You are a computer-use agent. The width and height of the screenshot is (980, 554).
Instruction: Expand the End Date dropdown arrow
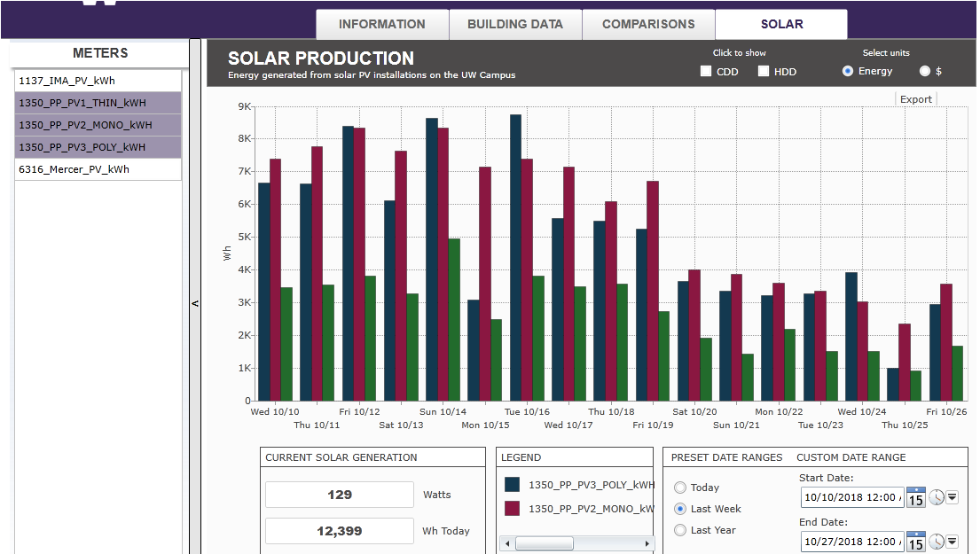[953, 542]
